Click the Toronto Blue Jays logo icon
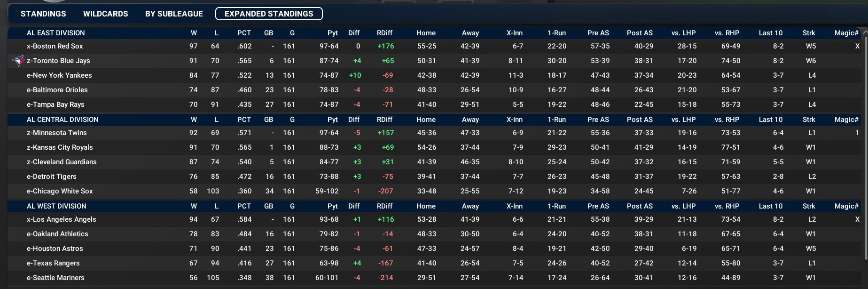Image resolution: width=868 pixels, height=289 pixels. (x=18, y=60)
